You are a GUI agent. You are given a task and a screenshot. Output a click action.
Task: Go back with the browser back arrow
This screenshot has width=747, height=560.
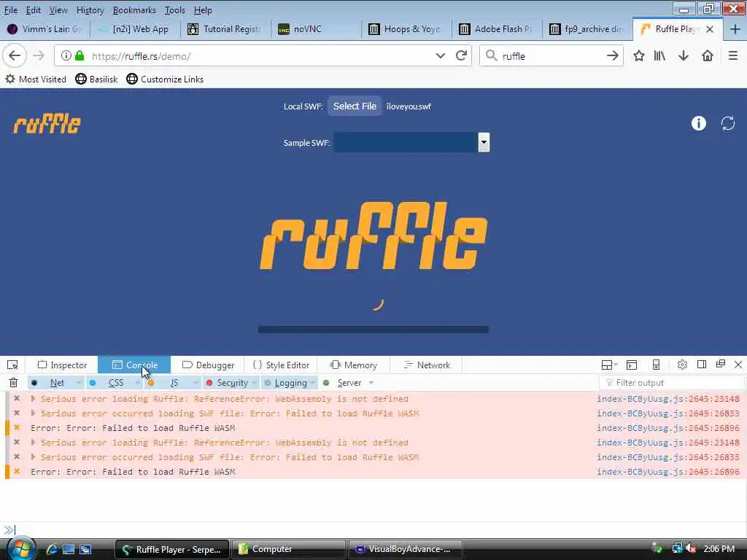[x=15, y=55]
